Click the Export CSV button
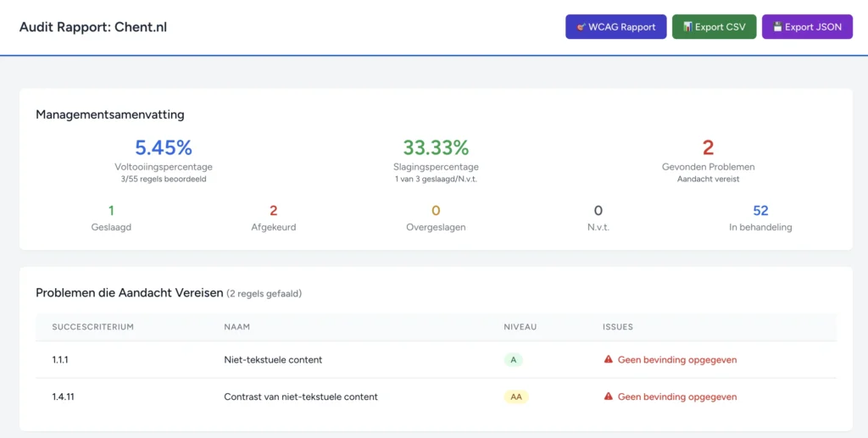 714,27
